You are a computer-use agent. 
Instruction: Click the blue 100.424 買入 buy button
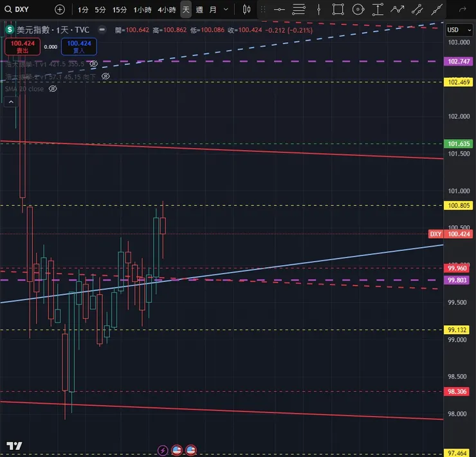click(79, 46)
